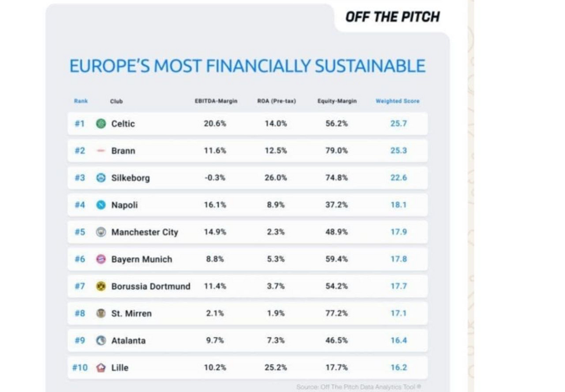Click the Off The Pitch source credit

click(x=359, y=386)
